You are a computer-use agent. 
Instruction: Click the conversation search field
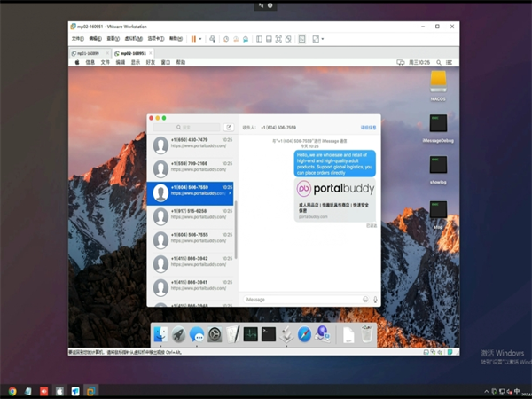186,128
